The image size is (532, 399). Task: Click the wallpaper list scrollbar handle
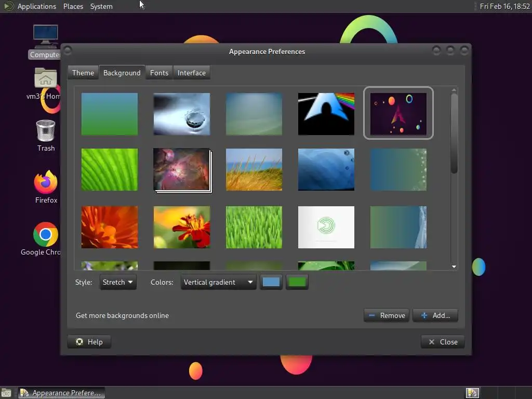click(x=454, y=134)
